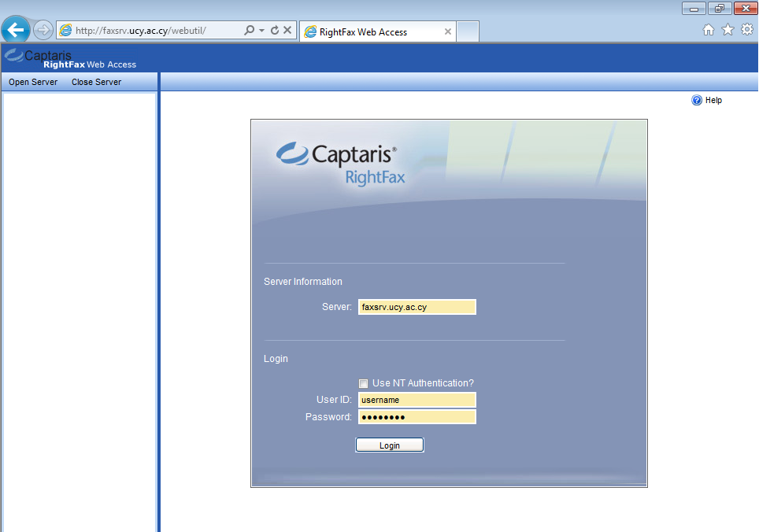Click the Server name input field

click(417, 307)
